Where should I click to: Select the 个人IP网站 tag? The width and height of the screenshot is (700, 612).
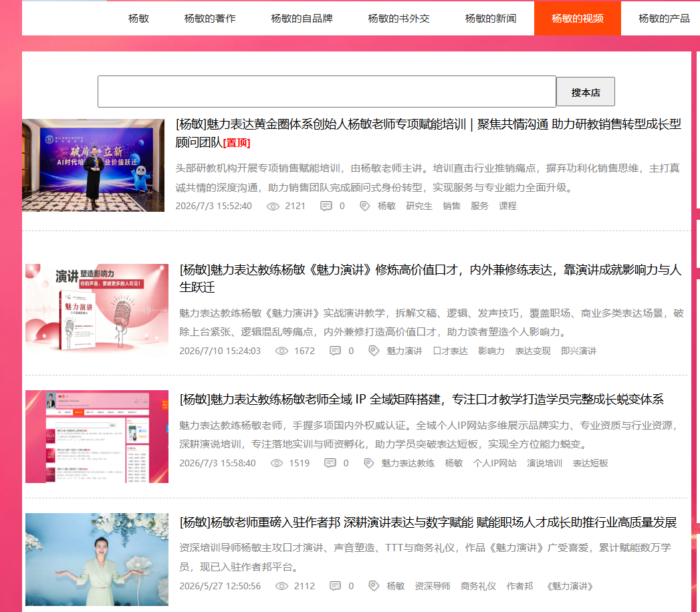(495, 464)
